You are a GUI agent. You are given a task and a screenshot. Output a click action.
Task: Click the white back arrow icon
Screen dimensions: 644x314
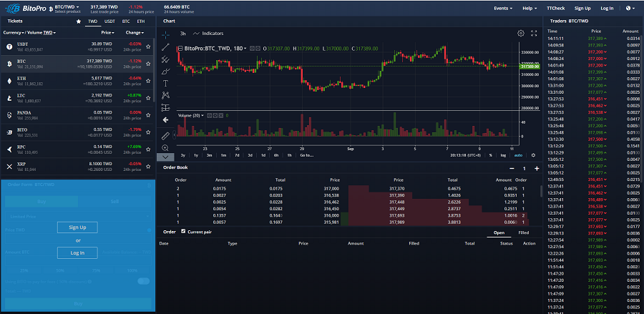pos(165,120)
